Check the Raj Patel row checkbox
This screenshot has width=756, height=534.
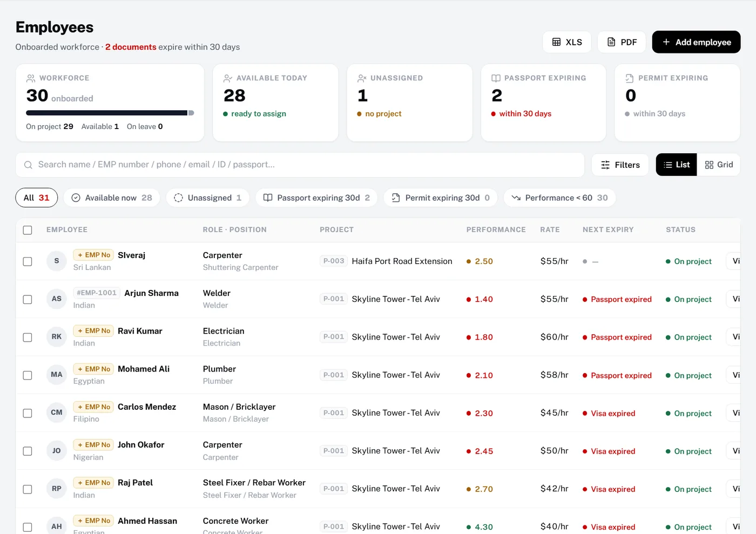(x=28, y=489)
